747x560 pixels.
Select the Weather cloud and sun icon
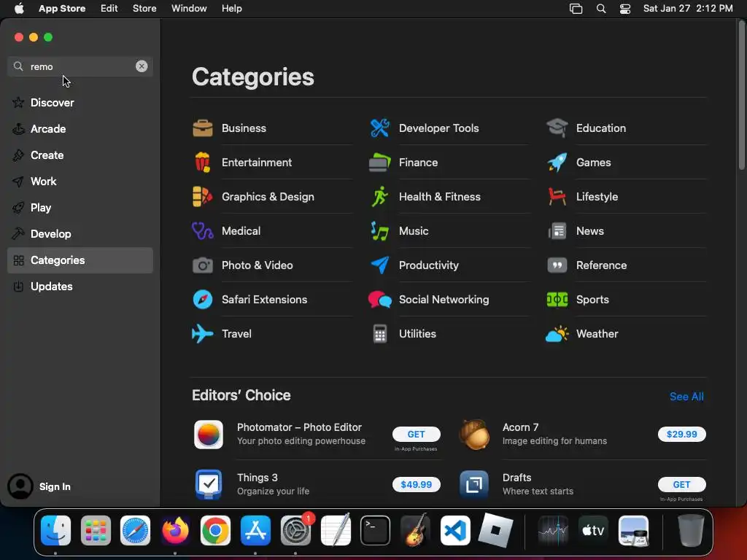coord(557,334)
